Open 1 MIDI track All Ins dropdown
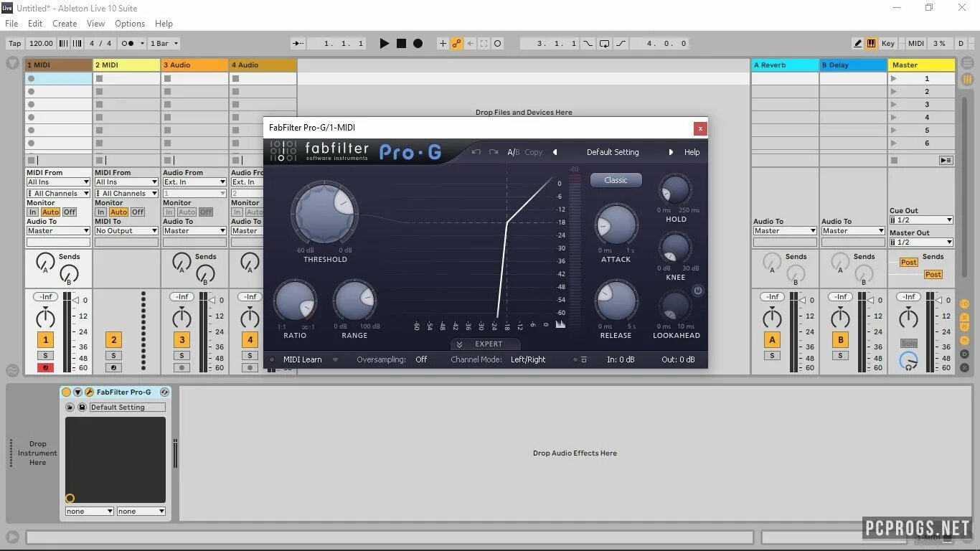This screenshot has width=980, height=551. pyautogui.click(x=58, y=182)
